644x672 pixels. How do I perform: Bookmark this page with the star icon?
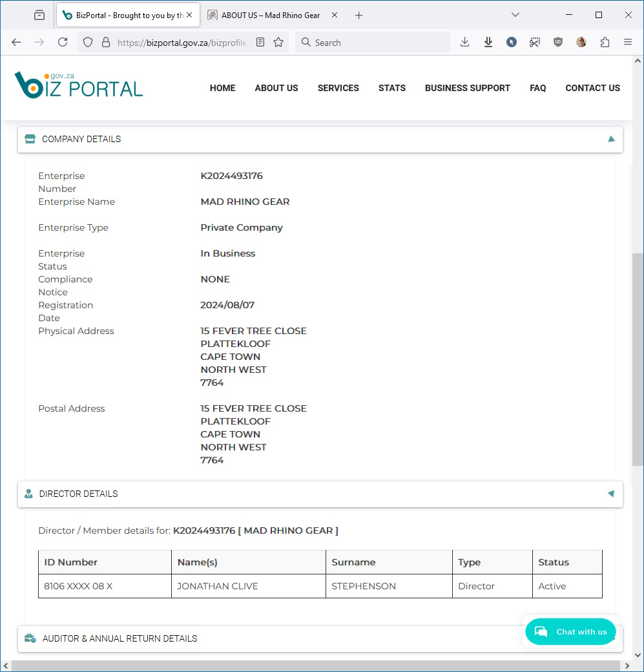[278, 43]
